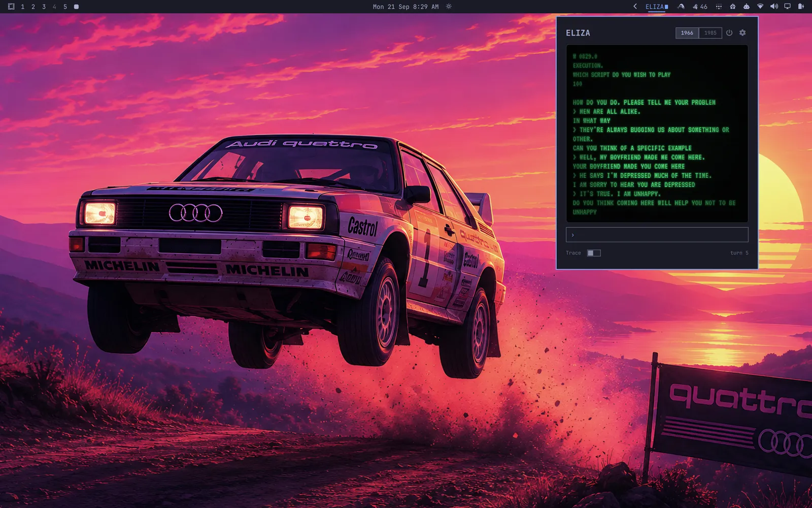Open ELIZA settings gear
The image size is (812, 508).
(x=742, y=33)
